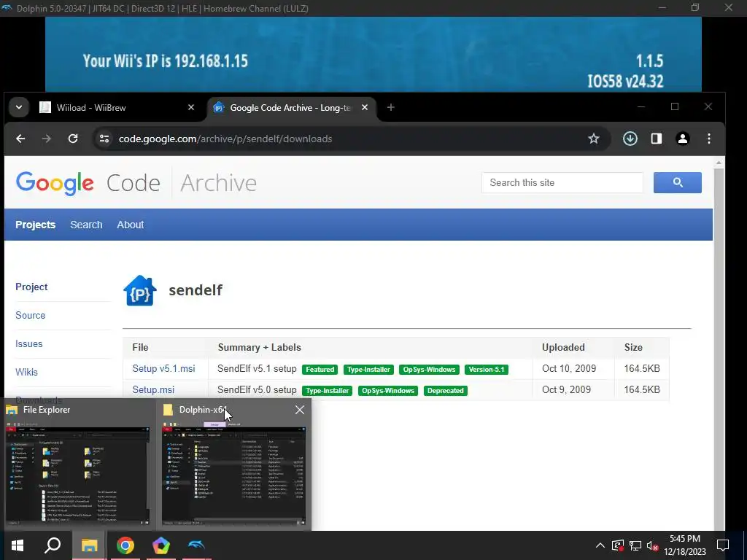Image resolution: width=747 pixels, height=560 pixels.
Task: View site information icon in address bar
Action: pyautogui.click(x=104, y=139)
